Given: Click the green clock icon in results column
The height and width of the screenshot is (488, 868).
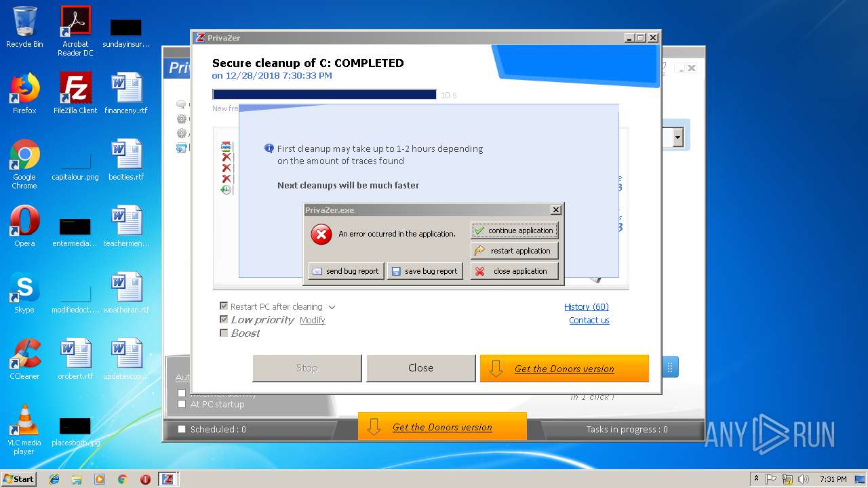Looking at the screenshot, I should point(226,190).
